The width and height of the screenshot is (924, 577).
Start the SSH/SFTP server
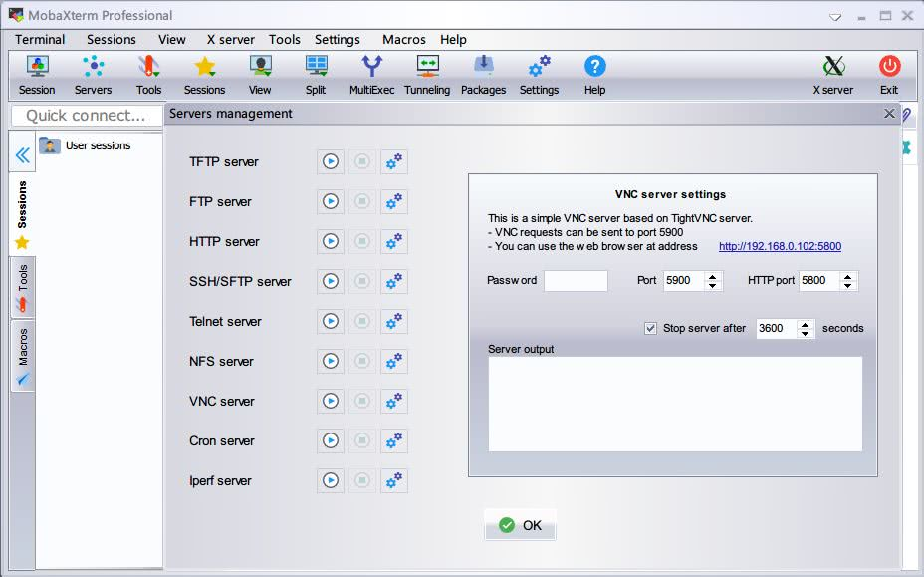(331, 281)
